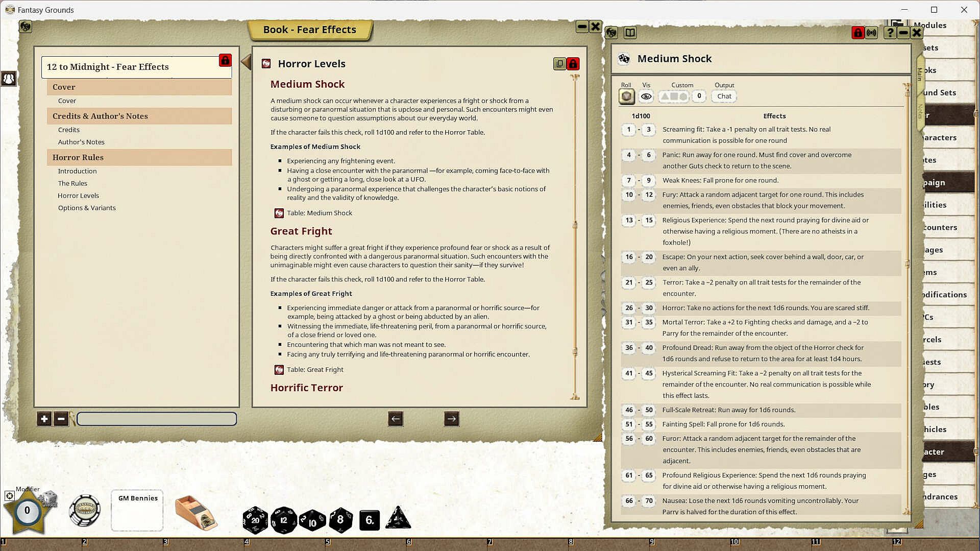
Task: Click the d4 die
Action: click(x=398, y=518)
